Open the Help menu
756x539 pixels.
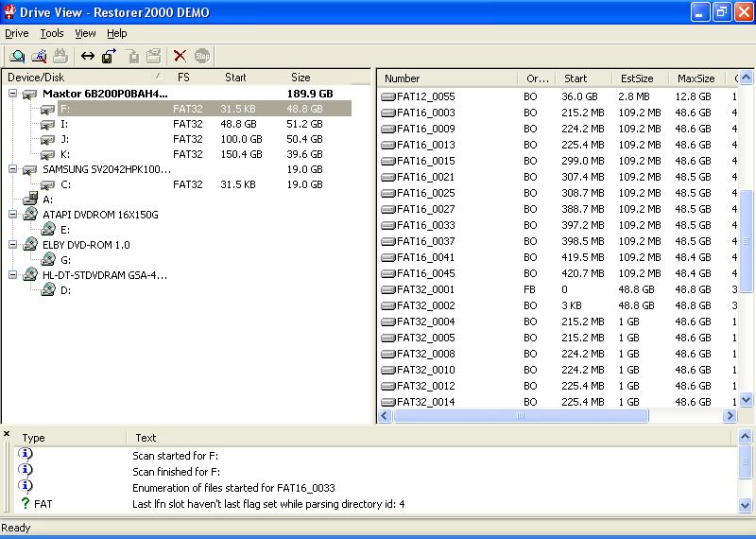click(x=117, y=33)
